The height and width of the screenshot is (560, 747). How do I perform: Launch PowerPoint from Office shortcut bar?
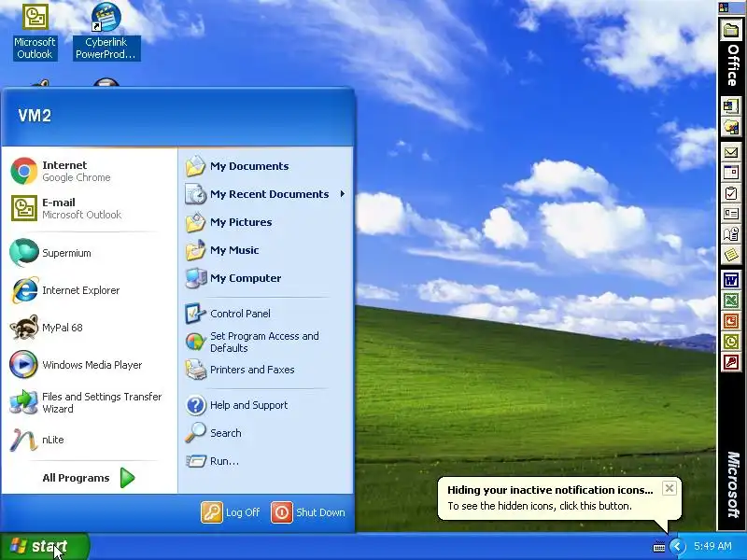[x=731, y=321]
